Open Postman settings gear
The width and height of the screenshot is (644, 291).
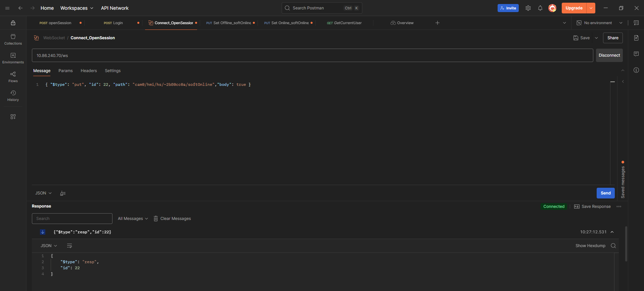[x=528, y=8]
